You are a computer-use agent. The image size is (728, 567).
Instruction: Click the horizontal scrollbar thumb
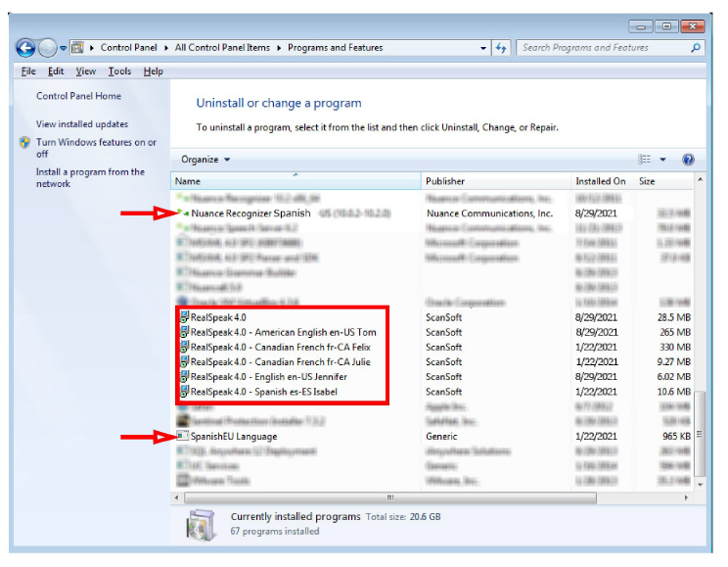(x=390, y=497)
